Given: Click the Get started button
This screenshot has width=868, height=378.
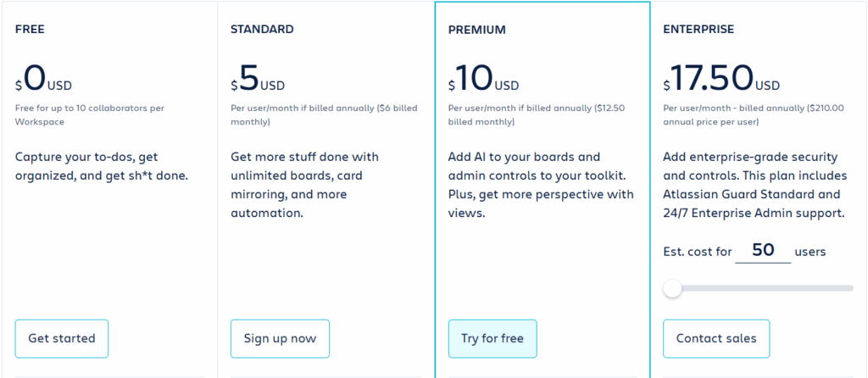Looking at the screenshot, I should pos(61,339).
